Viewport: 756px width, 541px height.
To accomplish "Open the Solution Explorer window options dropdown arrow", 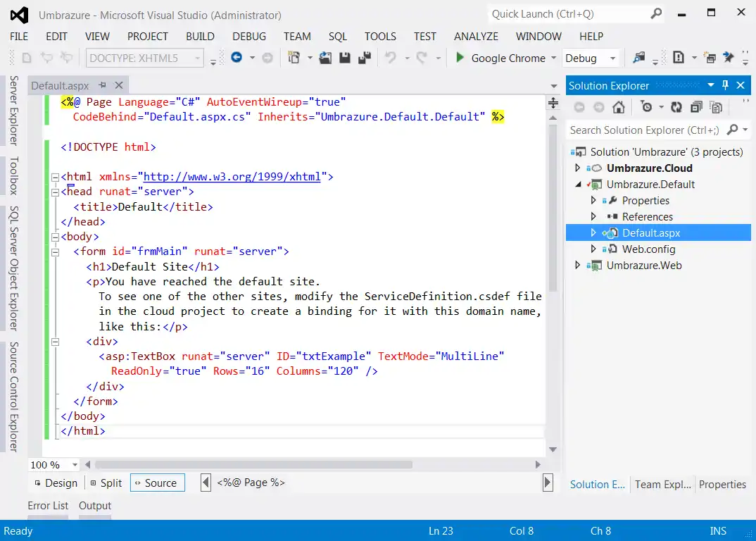I will pyautogui.click(x=711, y=85).
